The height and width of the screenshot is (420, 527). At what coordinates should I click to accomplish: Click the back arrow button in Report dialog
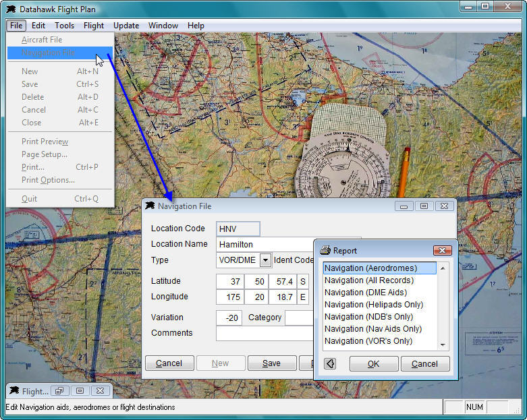(330, 363)
